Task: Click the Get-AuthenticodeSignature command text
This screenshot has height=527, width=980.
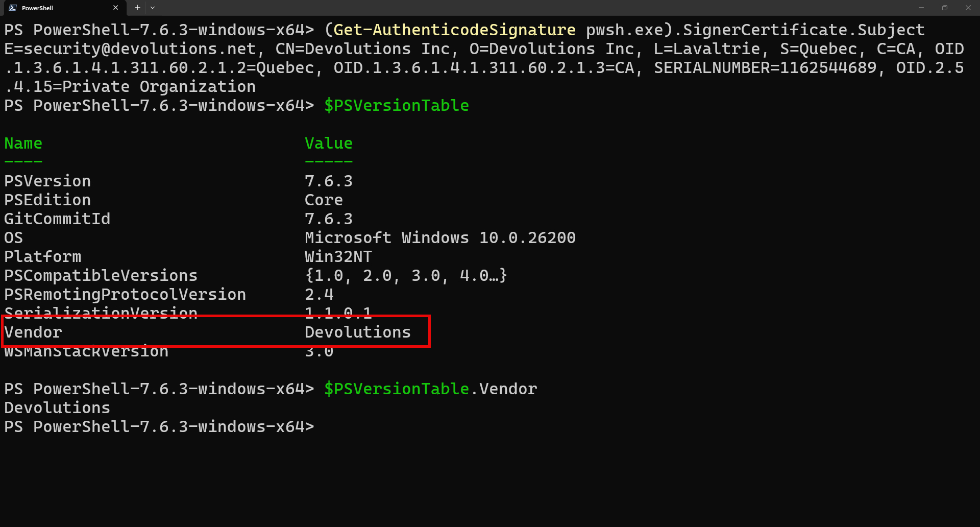Action: click(x=454, y=30)
